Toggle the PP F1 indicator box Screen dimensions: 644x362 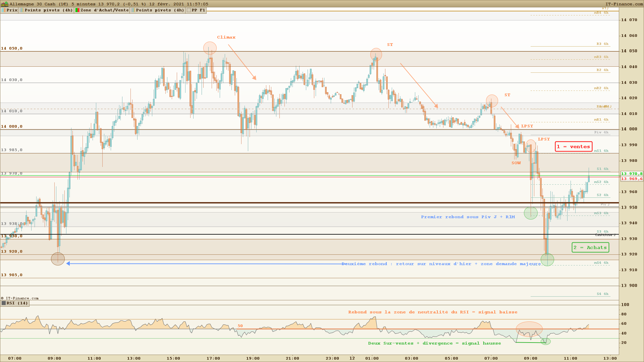click(189, 10)
